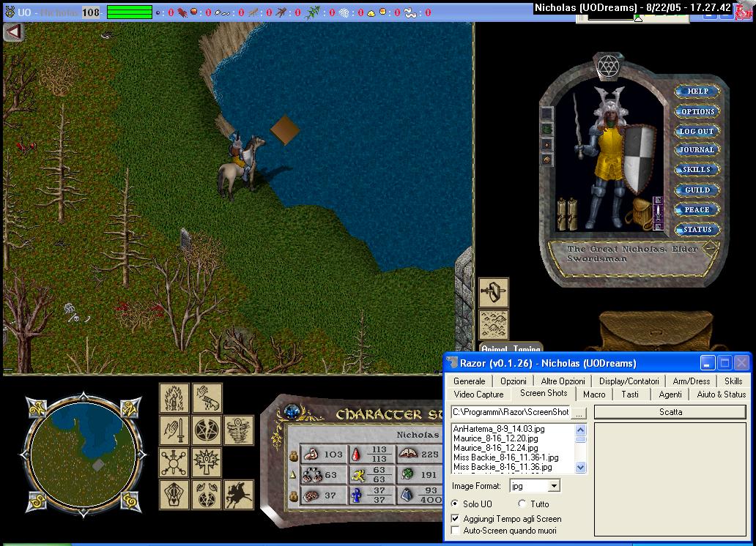This screenshot has height=546, width=756.
Task: Click the browse '...' button beside the screenshot path
Action: coord(579,413)
